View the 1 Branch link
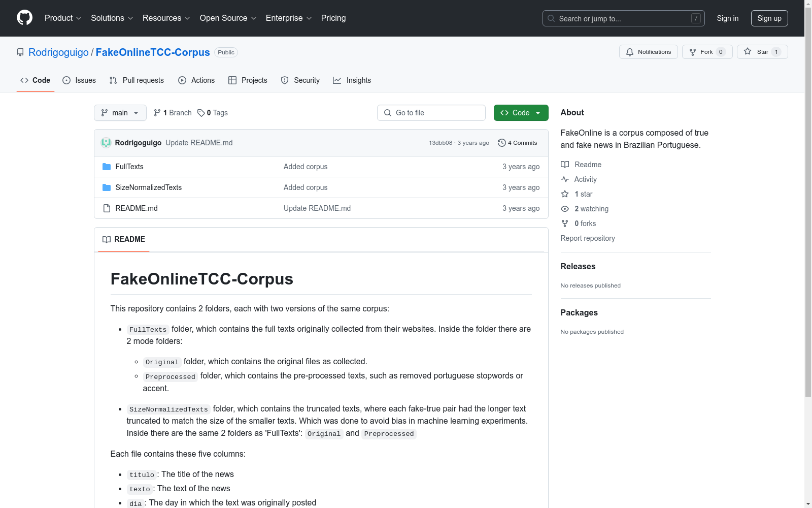Image resolution: width=812 pixels, height=508 pixels. tap(173, 113)
